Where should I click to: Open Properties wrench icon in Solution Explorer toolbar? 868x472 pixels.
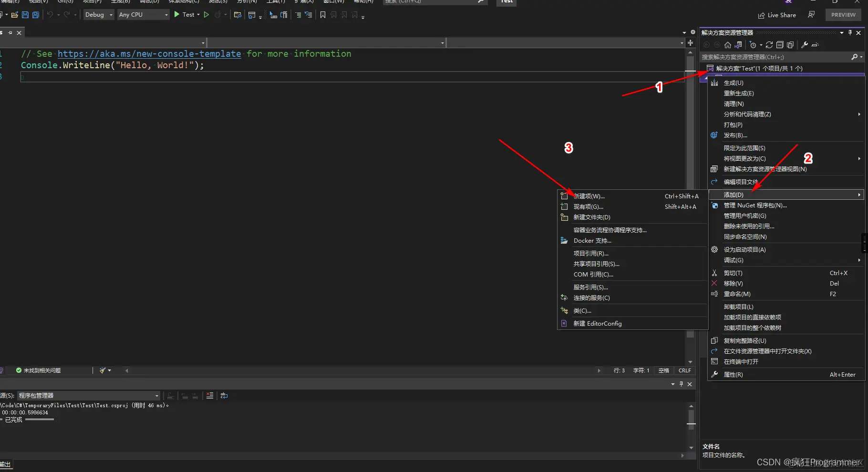click(805, 45)
